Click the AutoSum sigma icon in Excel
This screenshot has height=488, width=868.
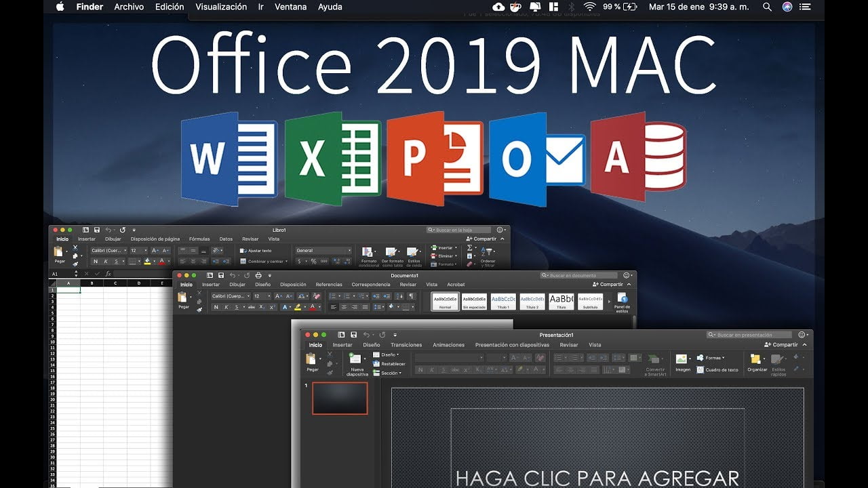(x=469, y=247)
